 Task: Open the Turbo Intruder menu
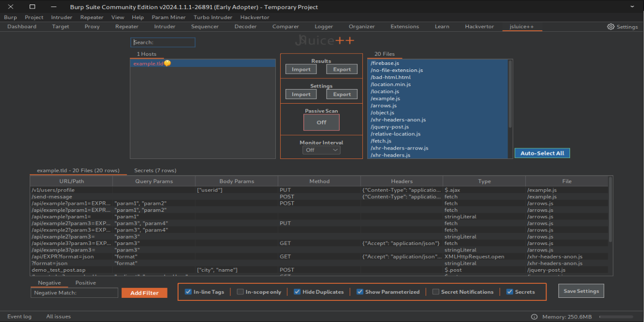(213, 17)
